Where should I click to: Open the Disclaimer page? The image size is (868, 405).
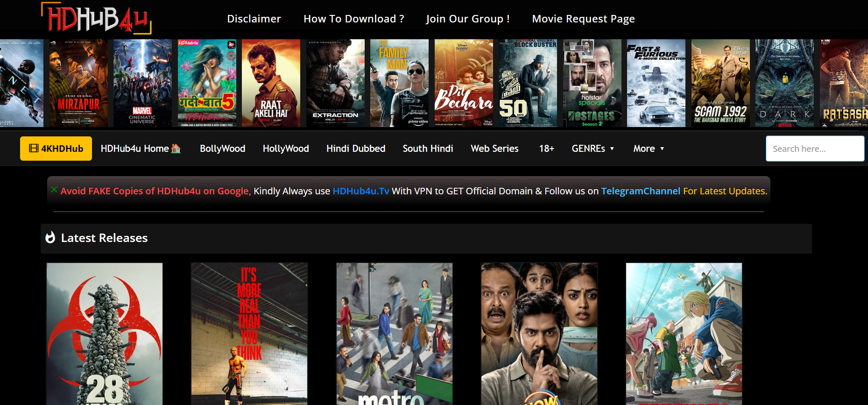pyautogui.click(x=254, y=19)
